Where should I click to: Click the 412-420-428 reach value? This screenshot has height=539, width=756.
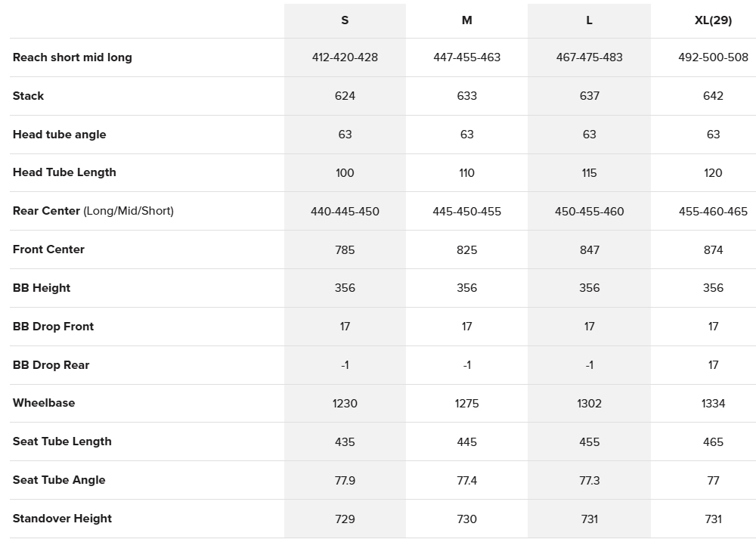point(345,57)
